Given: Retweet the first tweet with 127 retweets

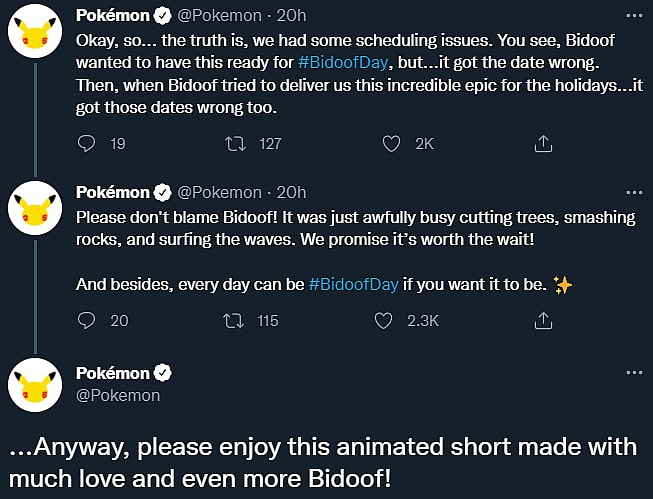Looking at the screenshot, I should pos(237,144).
